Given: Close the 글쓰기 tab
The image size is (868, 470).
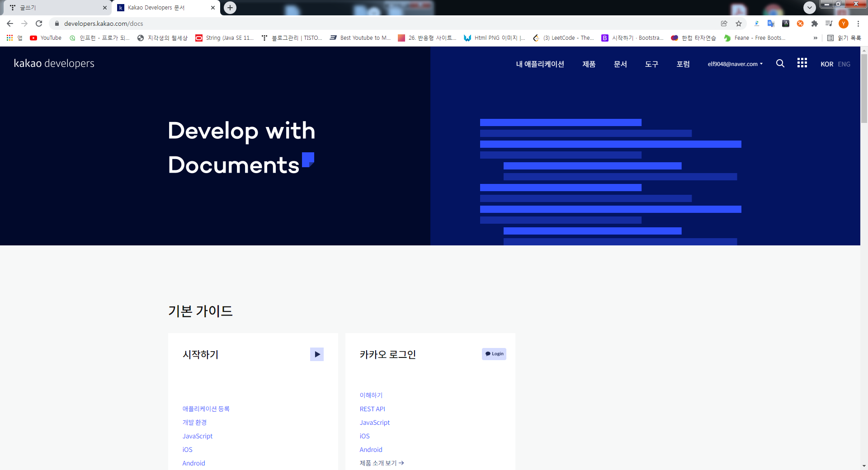Looking at the screenshot, I should coord(105,8).
